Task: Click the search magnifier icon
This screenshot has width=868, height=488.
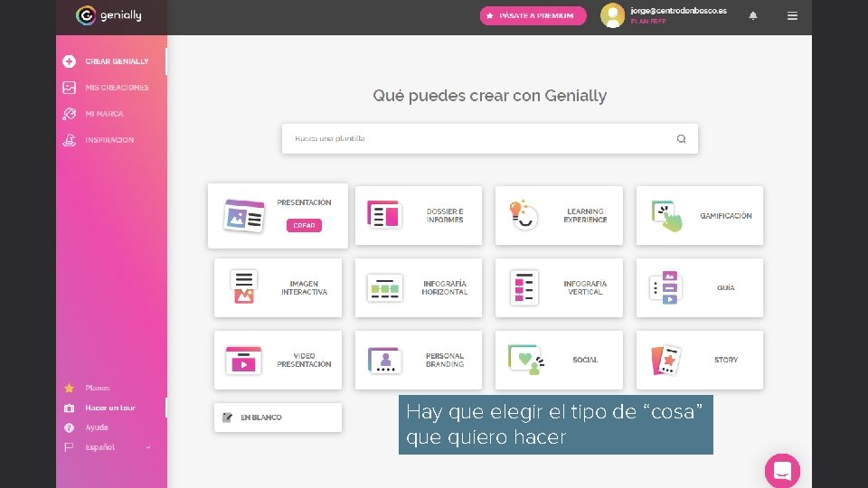Action: [x=682, y=139]
